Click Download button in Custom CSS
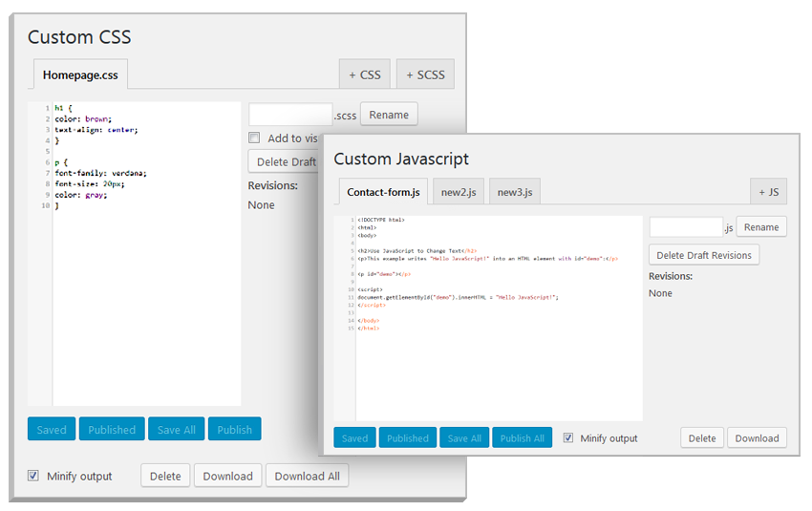 (x=228, y=476)
